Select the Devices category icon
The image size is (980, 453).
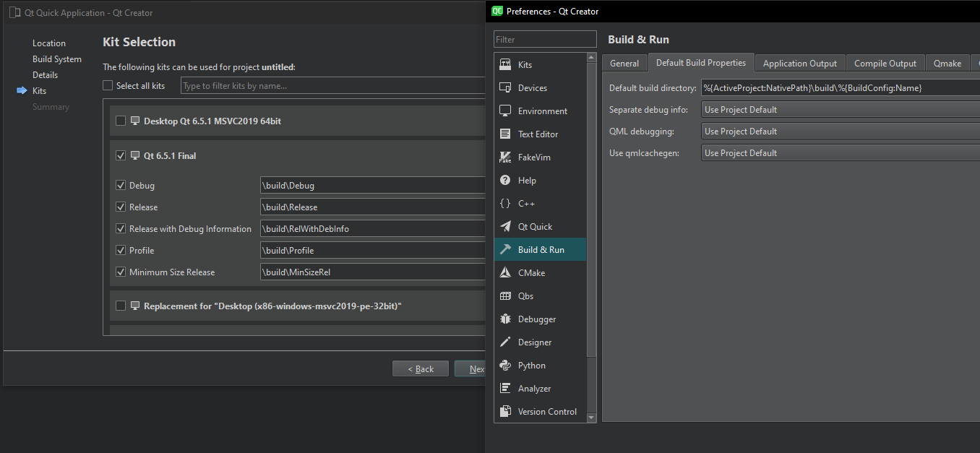[505, 87]
